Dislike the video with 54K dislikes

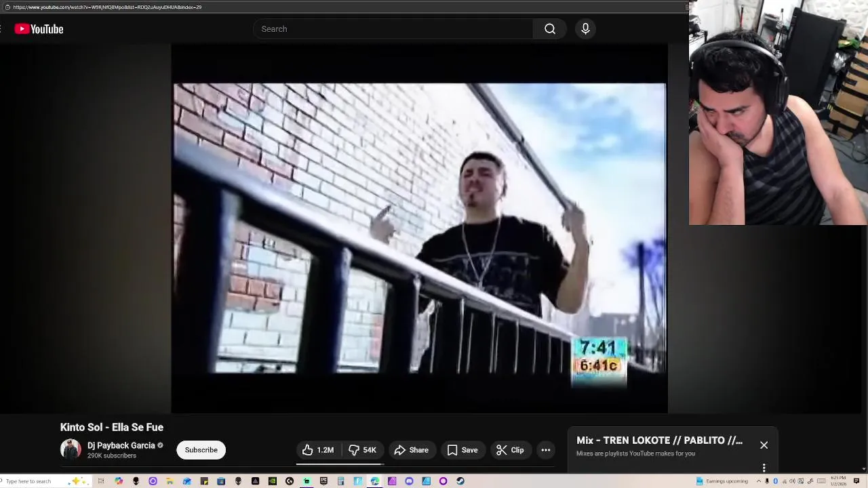[x=362, y=450]
